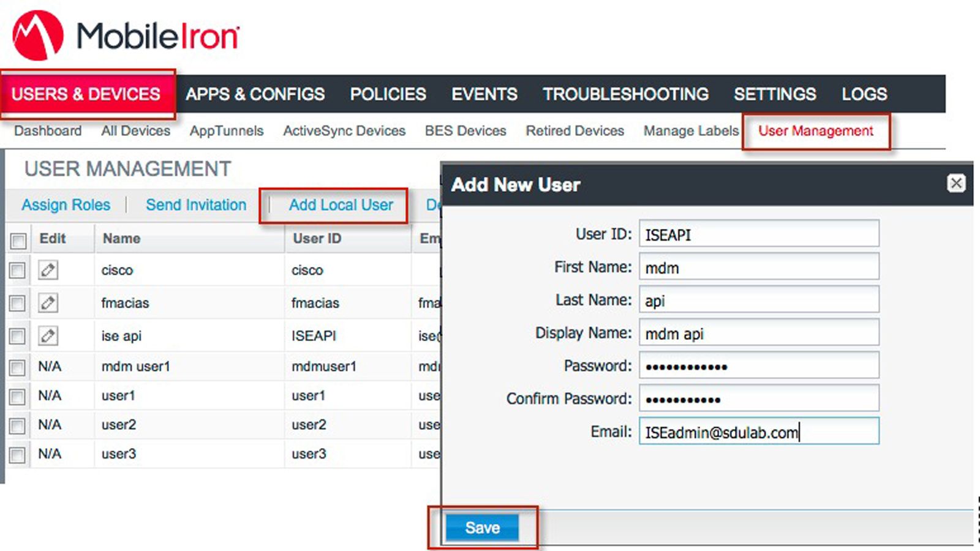Click into the Email input field
Viewport: 980px width, 551px height.
[x=758, y=432]
